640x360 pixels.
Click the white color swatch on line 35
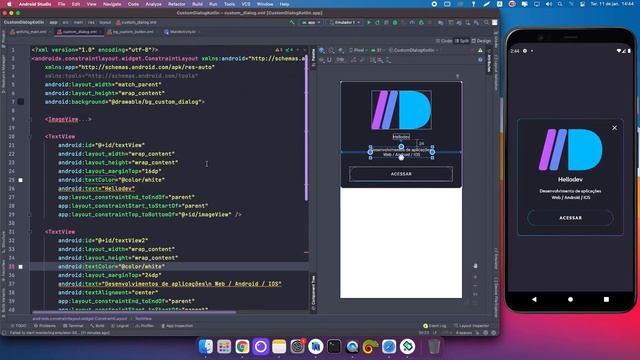pyautogui.click(x=20, y=267)
